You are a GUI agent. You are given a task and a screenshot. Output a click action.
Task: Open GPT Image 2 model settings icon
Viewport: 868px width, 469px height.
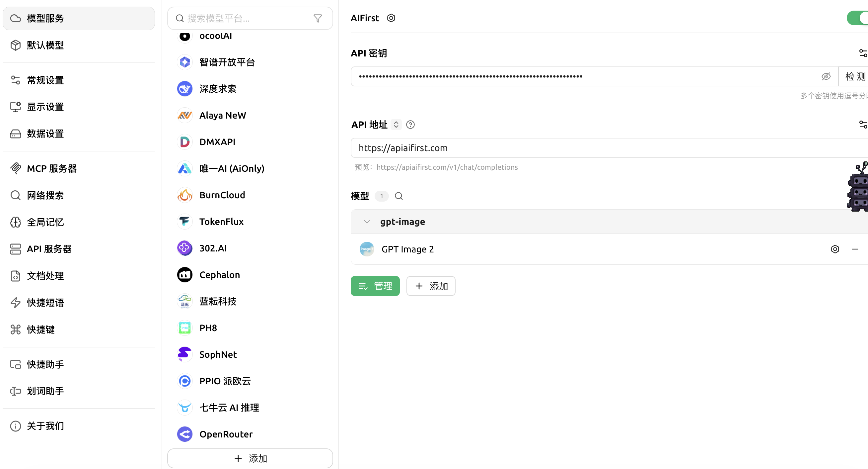pos(834,249)
